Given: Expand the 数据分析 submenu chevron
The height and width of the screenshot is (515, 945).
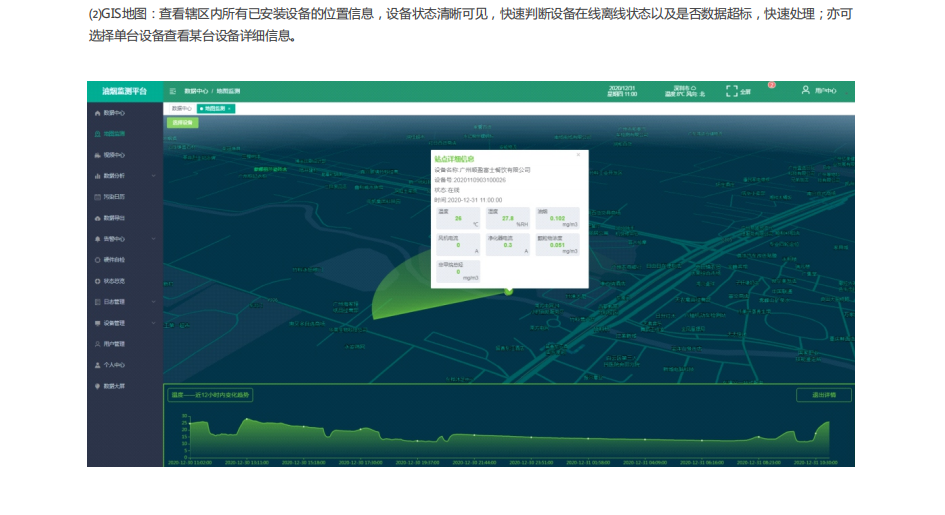Looking at the screenshot, I should (x=154, y=176).
